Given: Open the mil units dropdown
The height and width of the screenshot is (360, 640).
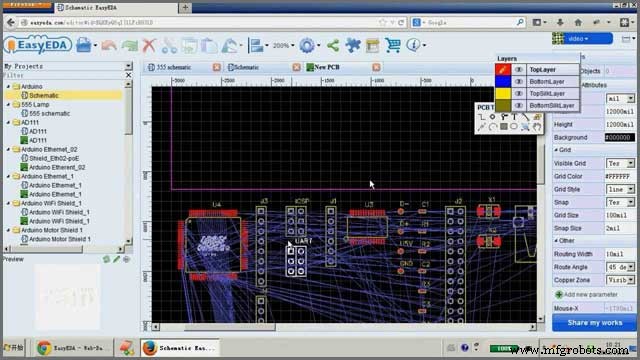Looking at the screenshot, I should pos(620,98).
